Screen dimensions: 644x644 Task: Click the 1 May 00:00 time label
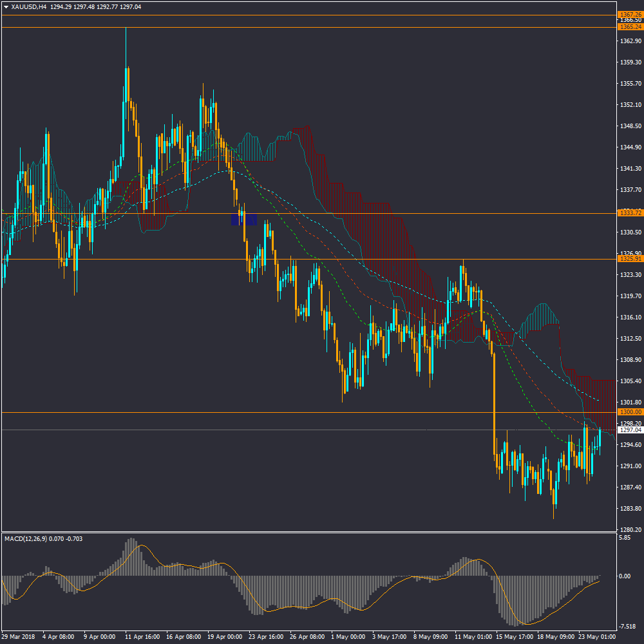pyautogui.click(x=348, y=636)
